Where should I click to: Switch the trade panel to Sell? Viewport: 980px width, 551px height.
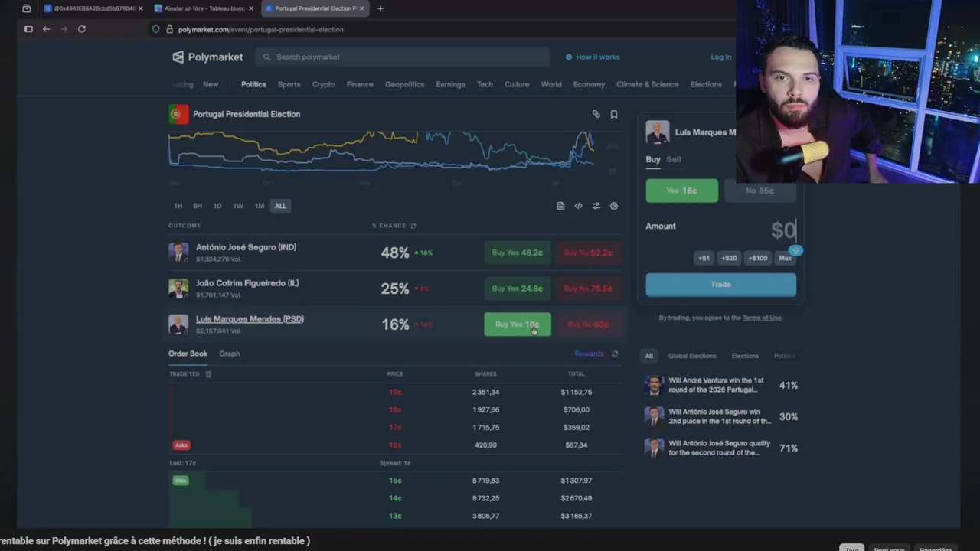tap(674, 159)
